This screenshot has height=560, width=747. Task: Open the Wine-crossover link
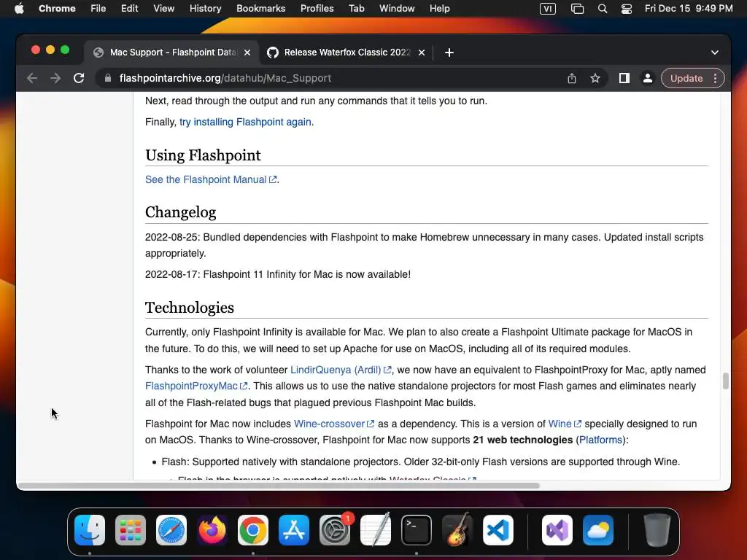[x=334, y=424]
